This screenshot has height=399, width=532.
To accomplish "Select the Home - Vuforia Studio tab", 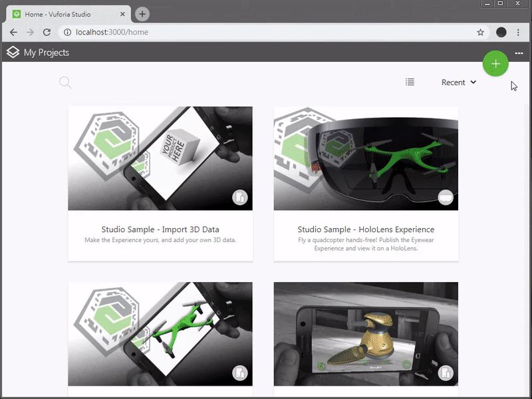I will click(68, 14).
